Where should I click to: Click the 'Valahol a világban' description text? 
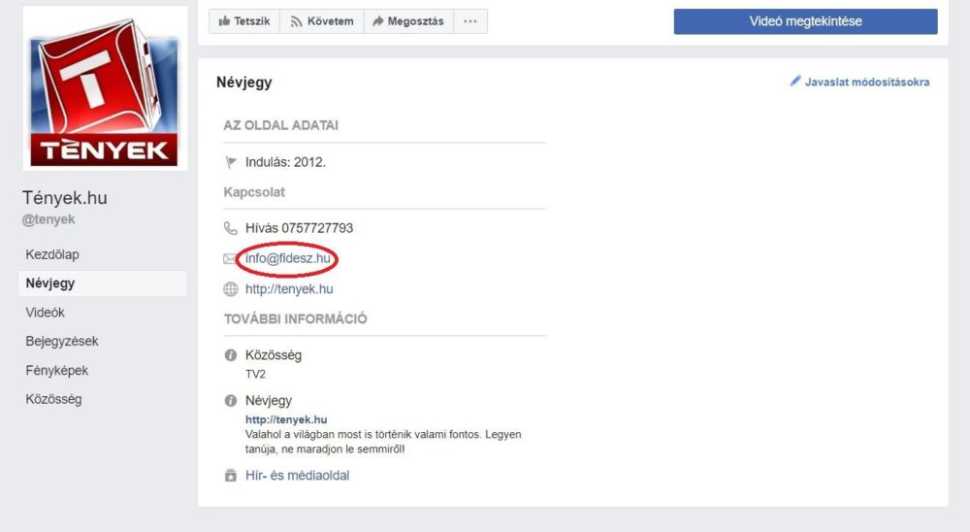(383, 442)
